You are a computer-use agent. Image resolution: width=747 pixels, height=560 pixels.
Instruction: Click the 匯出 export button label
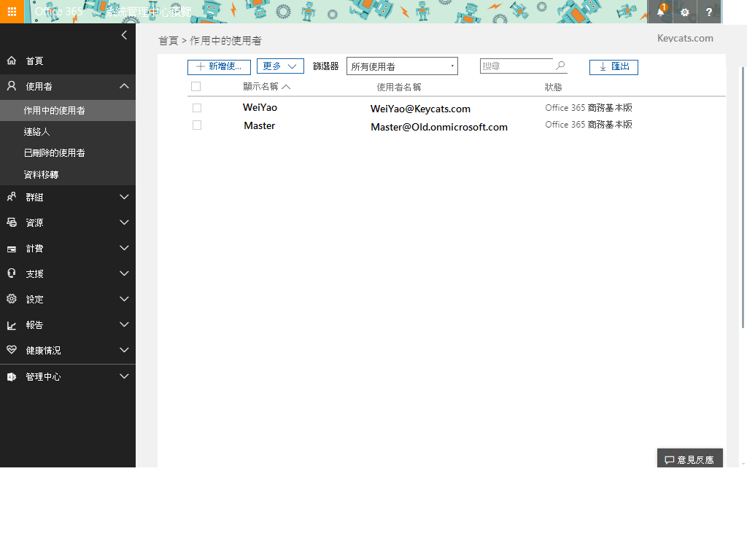(x=620, y=66)
